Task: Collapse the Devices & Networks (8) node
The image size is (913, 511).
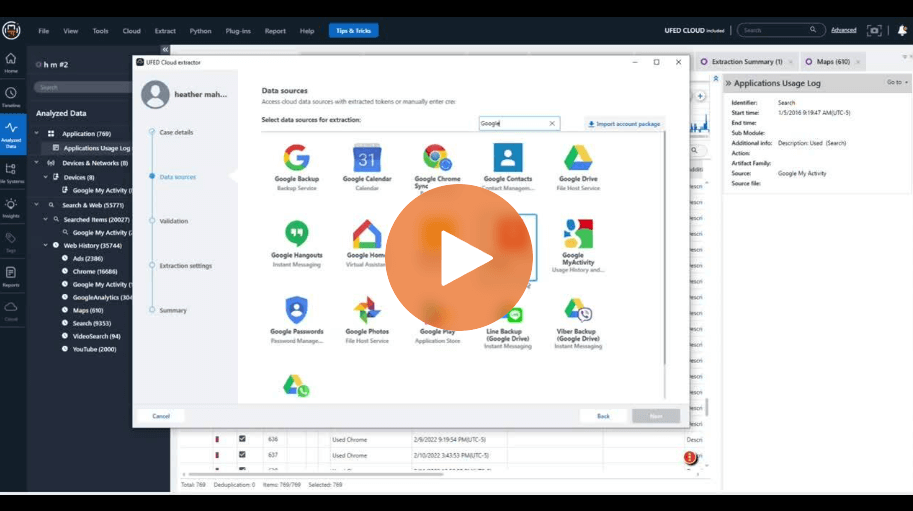Action: click(37, 163)
